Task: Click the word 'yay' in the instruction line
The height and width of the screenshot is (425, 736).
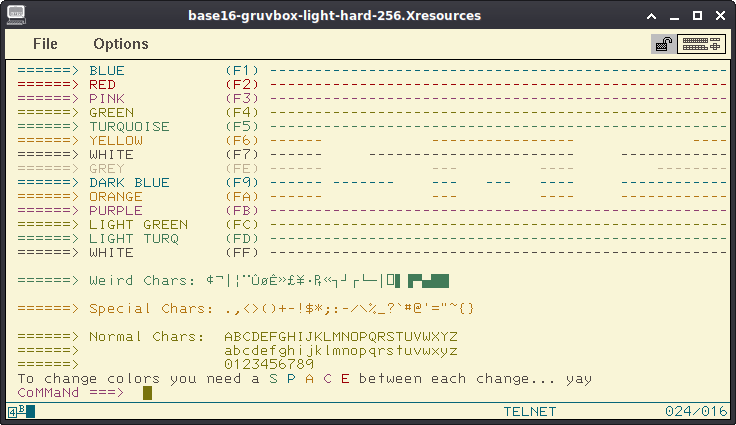Action: point(579,379)
